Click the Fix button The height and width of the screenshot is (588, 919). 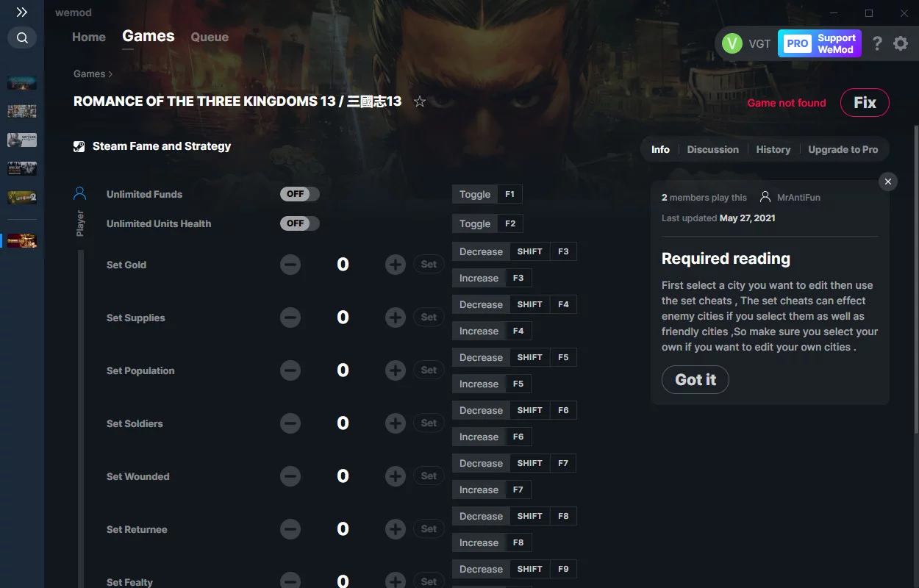pyautogui.click(x=865, y=103)
